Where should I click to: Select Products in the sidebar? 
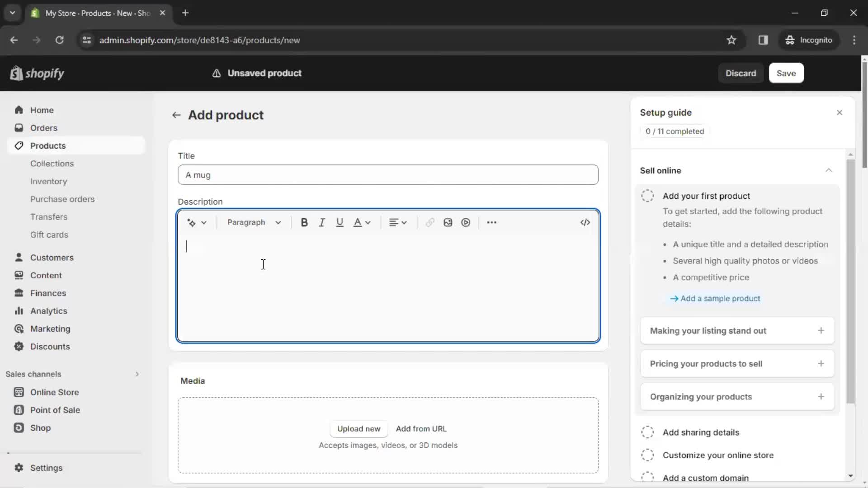coord(48,145)
